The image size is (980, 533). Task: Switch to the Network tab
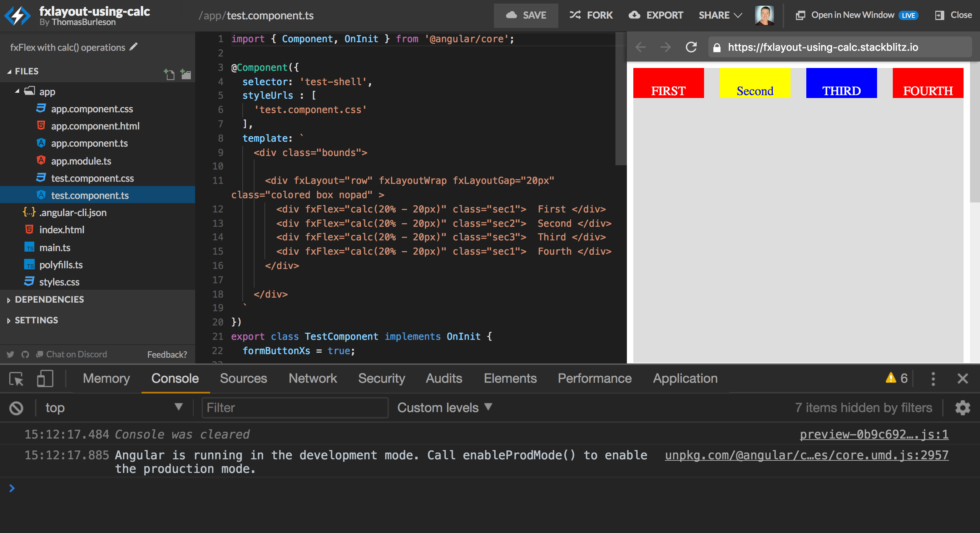(313, 378)
